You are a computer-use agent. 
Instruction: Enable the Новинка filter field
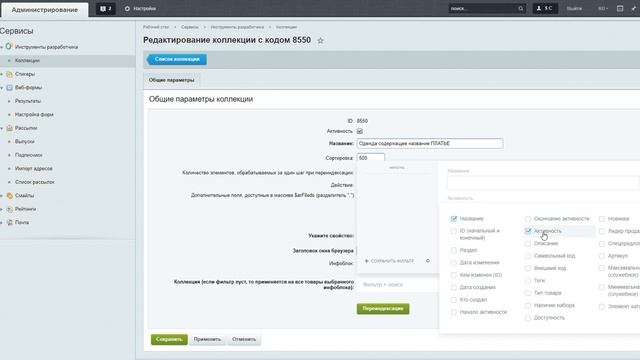click(x=602, y=219)
